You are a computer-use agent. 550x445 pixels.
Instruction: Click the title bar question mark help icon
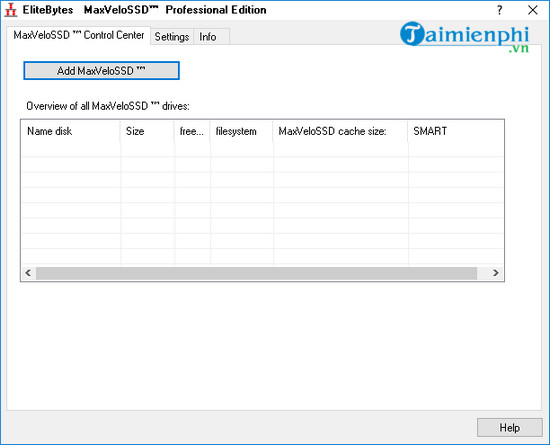(x=499, y=10)
